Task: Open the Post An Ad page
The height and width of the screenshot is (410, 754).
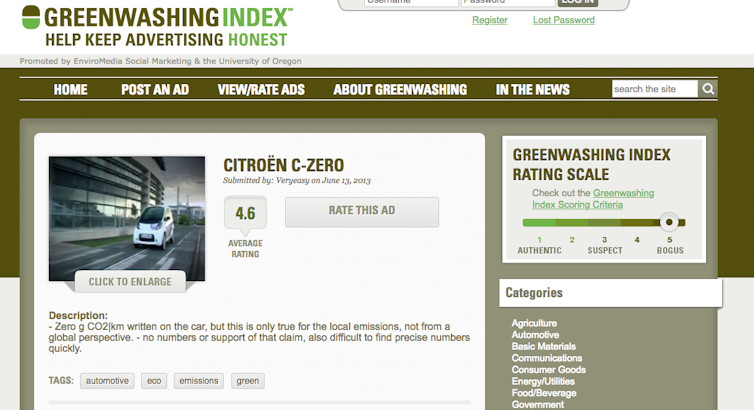Action: (155, 90)
